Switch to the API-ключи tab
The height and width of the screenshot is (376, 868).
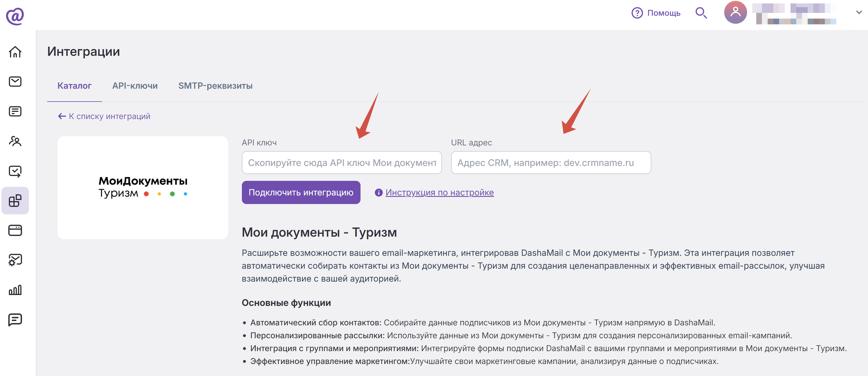[x=135, y=86]
